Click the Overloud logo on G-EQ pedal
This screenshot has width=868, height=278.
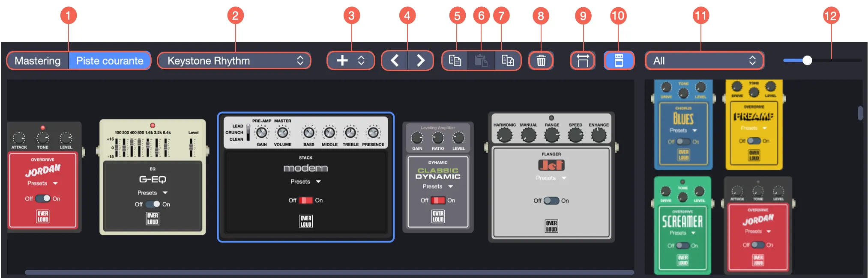pyautogui.click(x=153, y=219)
